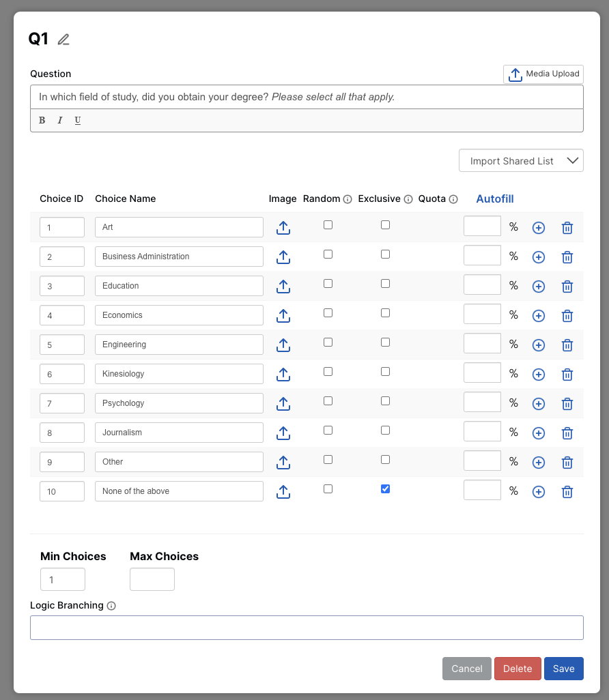Screen dimensions: 609x700
Task: Upload an image for the Psychology choice
Action: pos(283,404)
